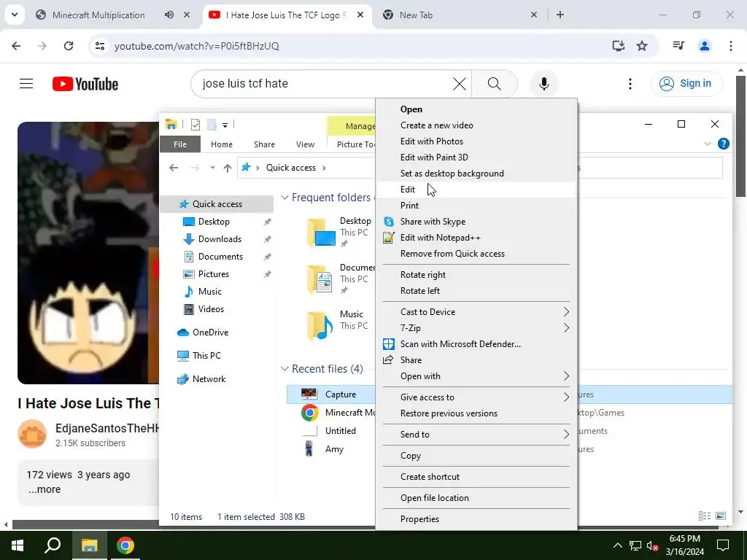Click Chrome icon in taskbar

coord(125,545)
